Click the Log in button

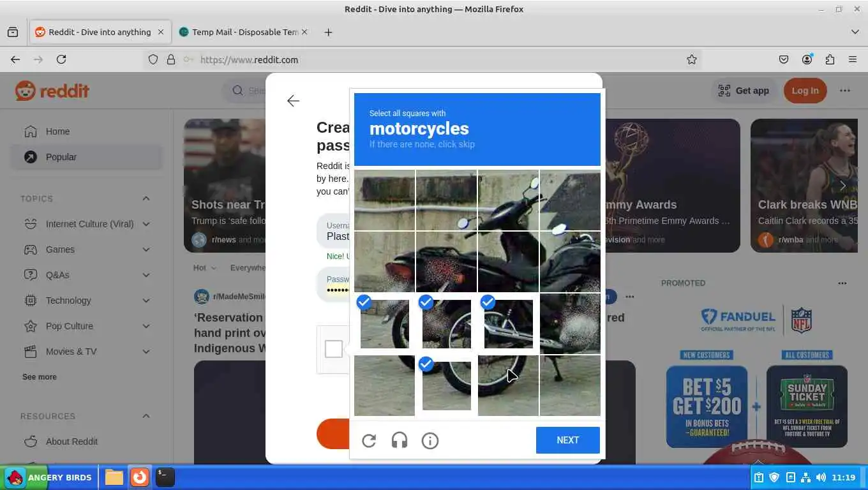coord(805,91)
